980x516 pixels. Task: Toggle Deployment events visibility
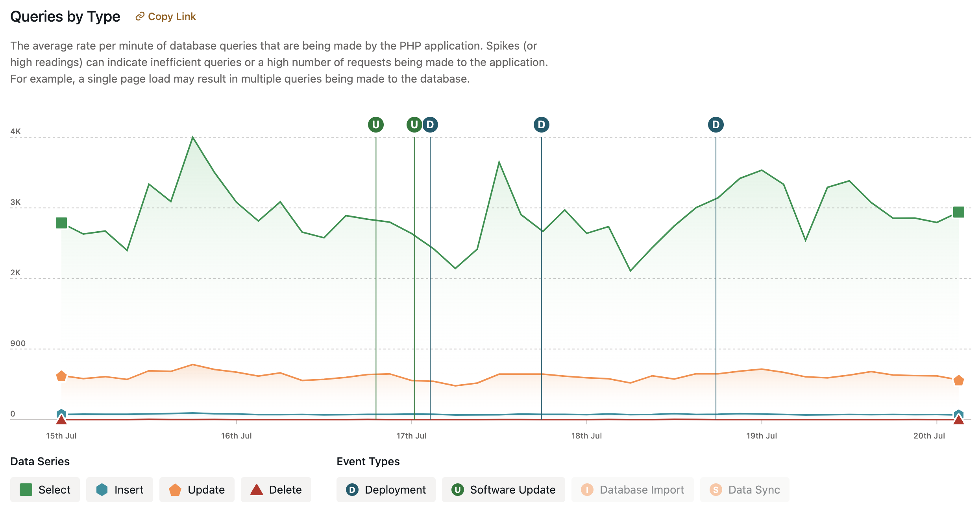point(386,490)
